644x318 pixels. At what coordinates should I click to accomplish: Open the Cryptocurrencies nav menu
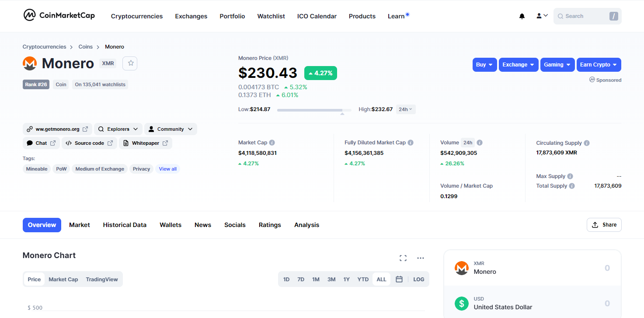click(137, 16)
